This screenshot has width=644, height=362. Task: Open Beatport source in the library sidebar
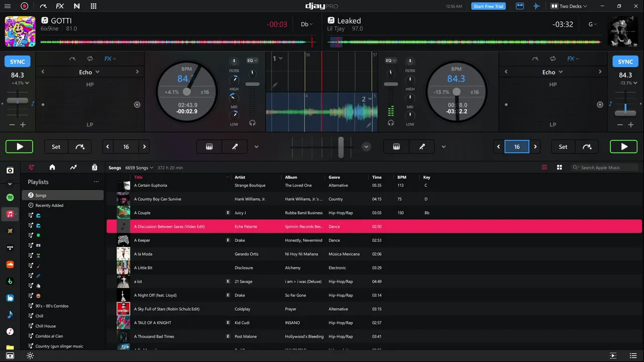tap(10, 281)
